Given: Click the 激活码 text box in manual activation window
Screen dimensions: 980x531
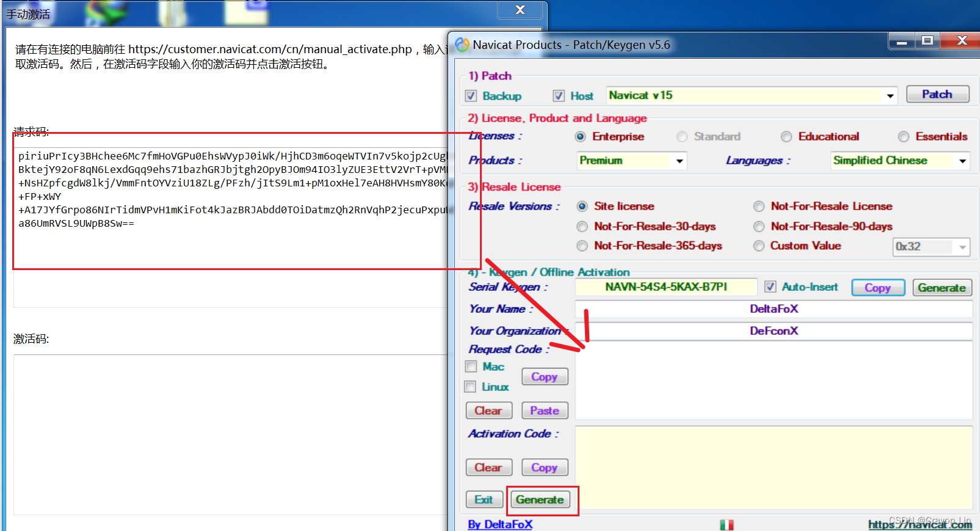Looking at the screenshot, I should [x=231, y=434].
